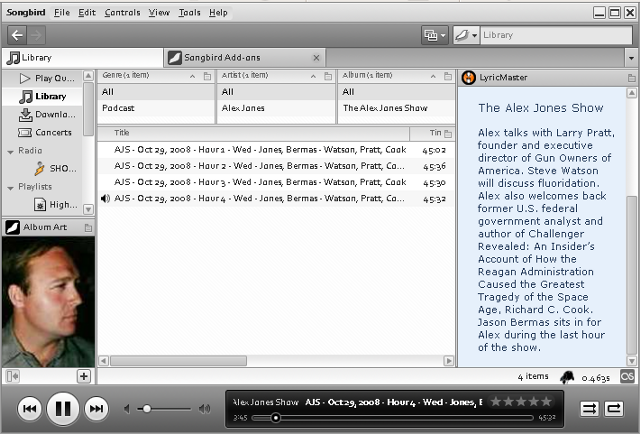640x434 pixels.
Task: Collapse the Radio section
Action: [11, 151]
